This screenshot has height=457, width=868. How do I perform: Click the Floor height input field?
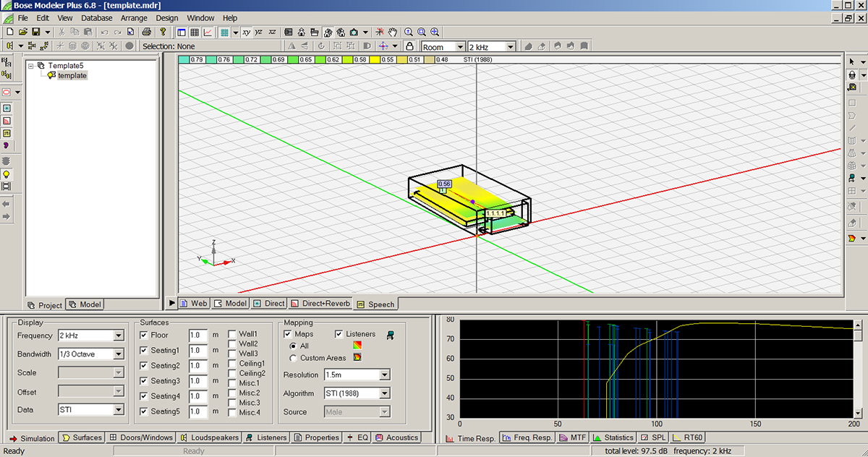[x=197, y=336]
